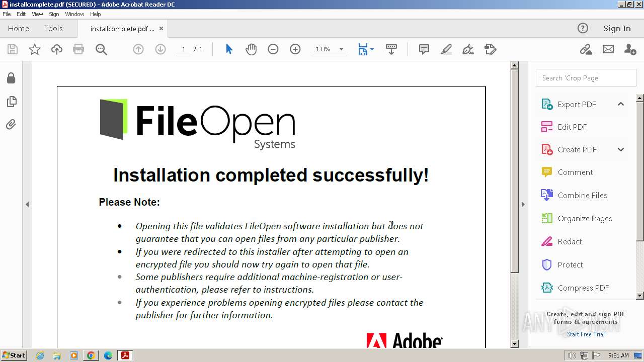Click the upload to cloud icon
The width and height of the screenshot is (644, 362).
[57, 49]
